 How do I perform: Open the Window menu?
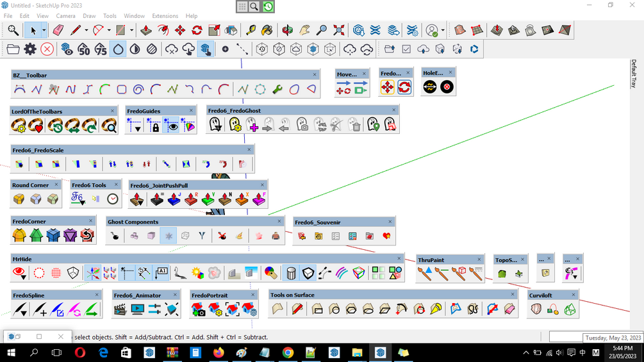coord(135,15)
